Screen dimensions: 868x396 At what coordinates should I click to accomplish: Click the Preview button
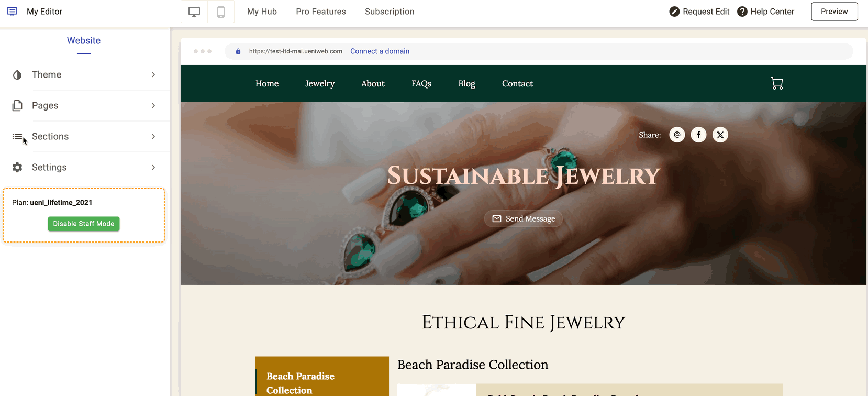834,12
